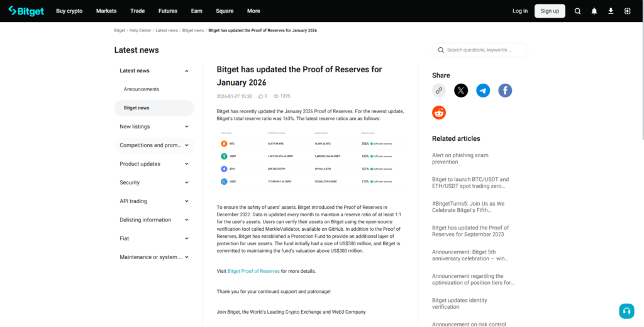Copy article link with chain icon
This screenshot has height=327, width=644.
pyautogui.click(x=438, y=91)
